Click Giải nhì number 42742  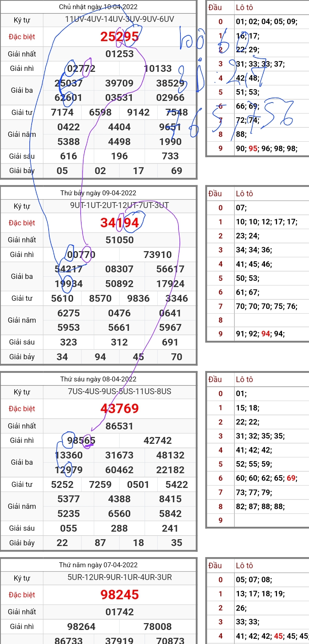click(158, 441)
